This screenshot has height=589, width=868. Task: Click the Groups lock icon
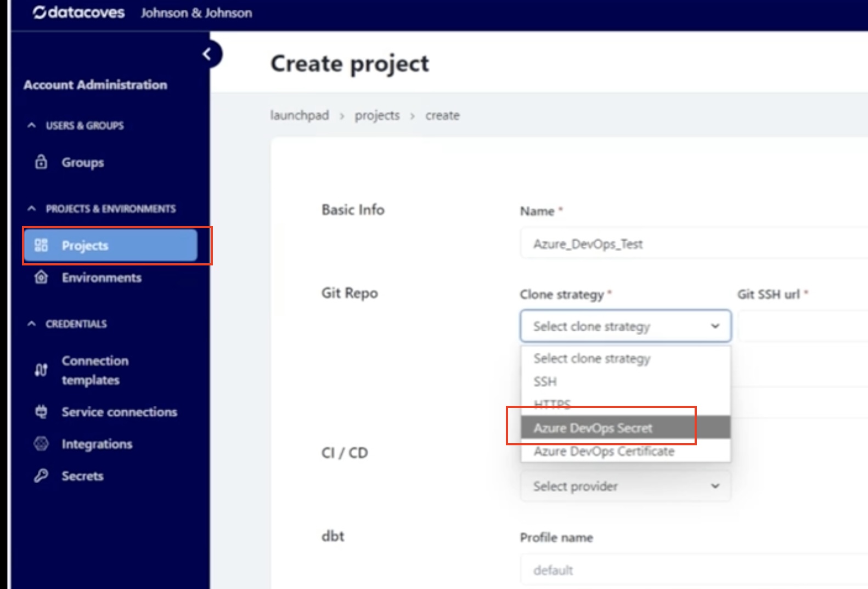tap(41, 162)
